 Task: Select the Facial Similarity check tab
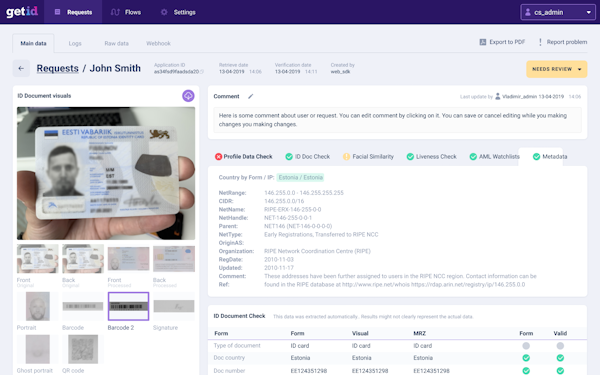(x=368, y=157)
